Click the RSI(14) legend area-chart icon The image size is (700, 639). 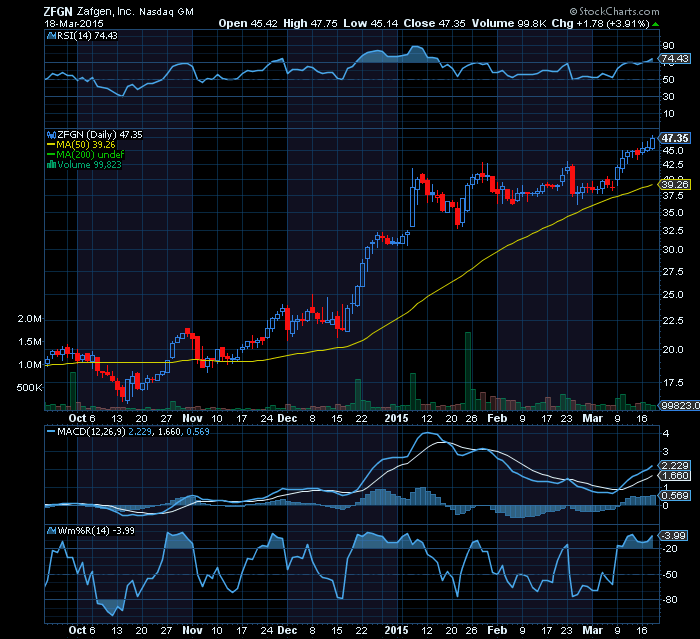pyautogui.click(x=51, y=36)
